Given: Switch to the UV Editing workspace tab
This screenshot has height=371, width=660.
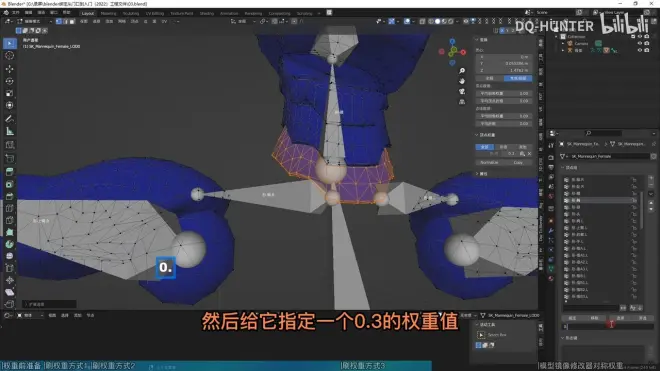Looking at the screenshot, I should point(154,13).
